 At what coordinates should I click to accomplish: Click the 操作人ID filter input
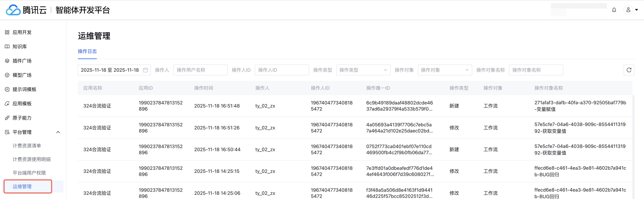[282, 70]
